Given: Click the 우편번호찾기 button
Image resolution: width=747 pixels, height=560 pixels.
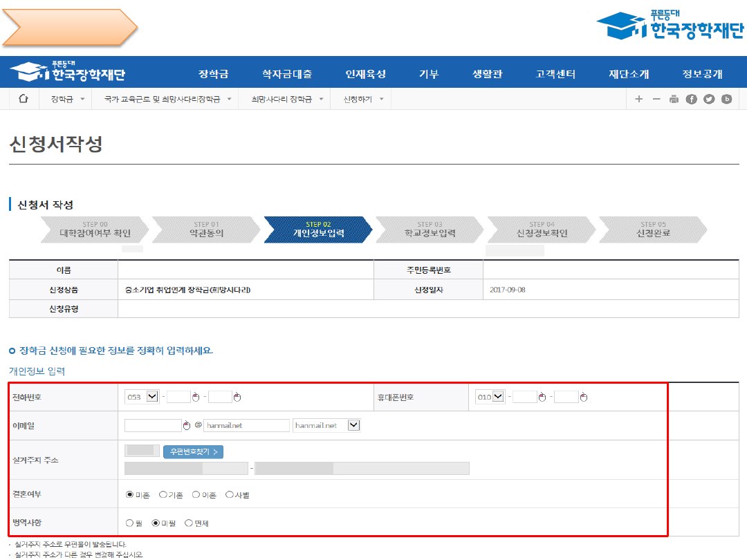Looking at the screenshot, I should 193,451.
